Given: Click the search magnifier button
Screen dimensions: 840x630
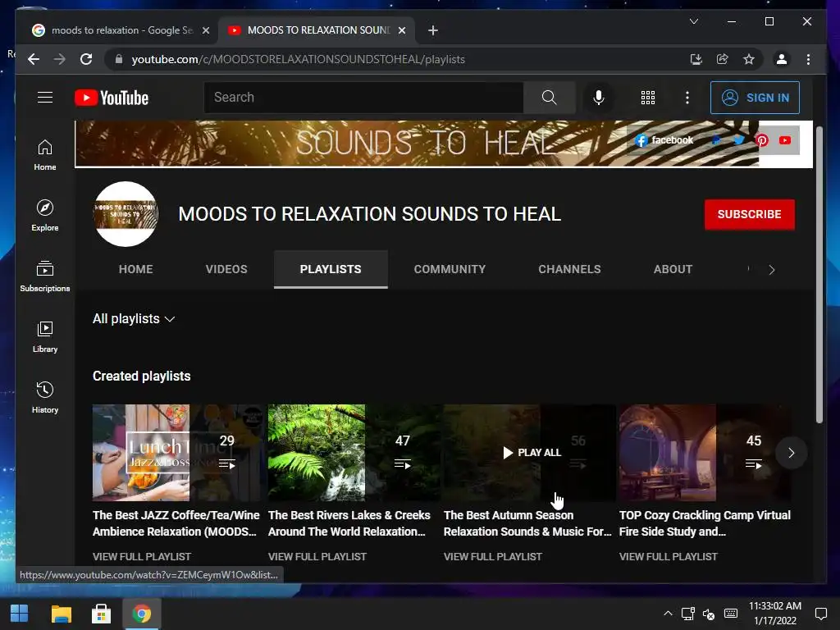Looking at the screenshot, I should (x=549, y=98).
